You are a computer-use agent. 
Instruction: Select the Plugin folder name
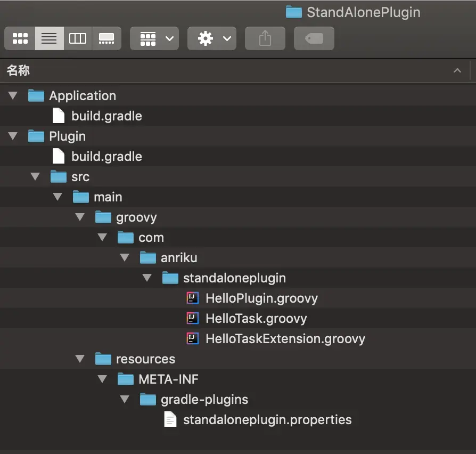(68, 136)
